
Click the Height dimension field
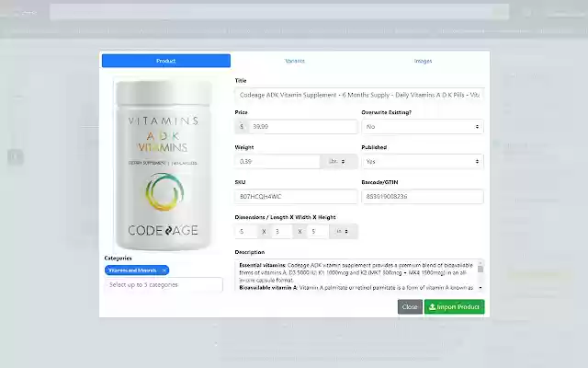pos(318,231)
